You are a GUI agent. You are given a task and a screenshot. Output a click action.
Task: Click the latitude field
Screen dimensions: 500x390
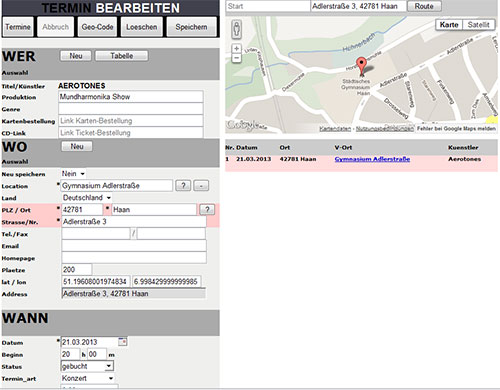tap(96, 282)
